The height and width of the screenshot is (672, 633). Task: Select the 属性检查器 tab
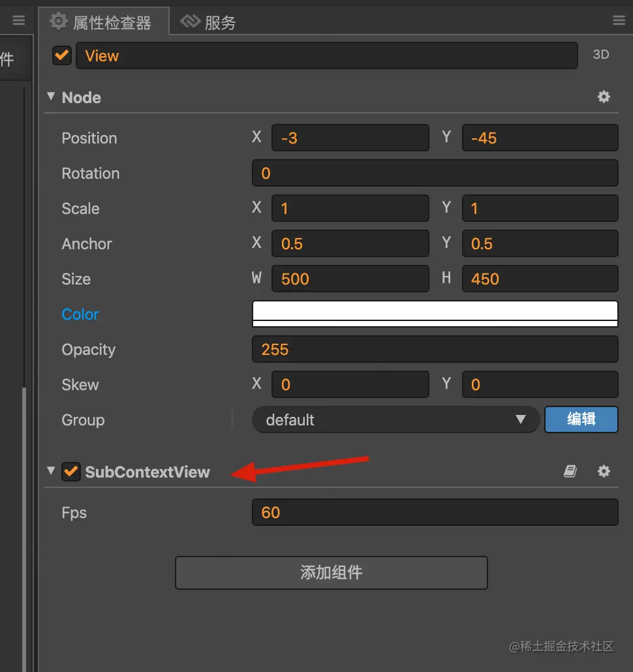[x=104, y=21]
